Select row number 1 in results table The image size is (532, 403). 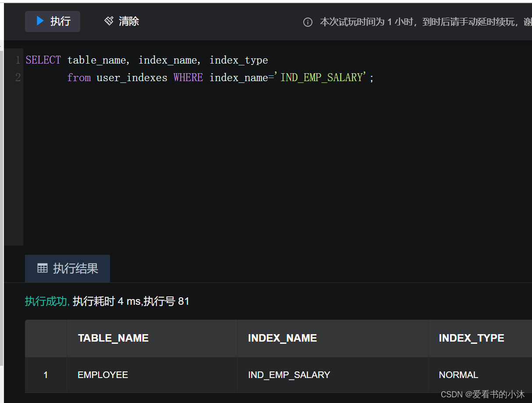46,375
